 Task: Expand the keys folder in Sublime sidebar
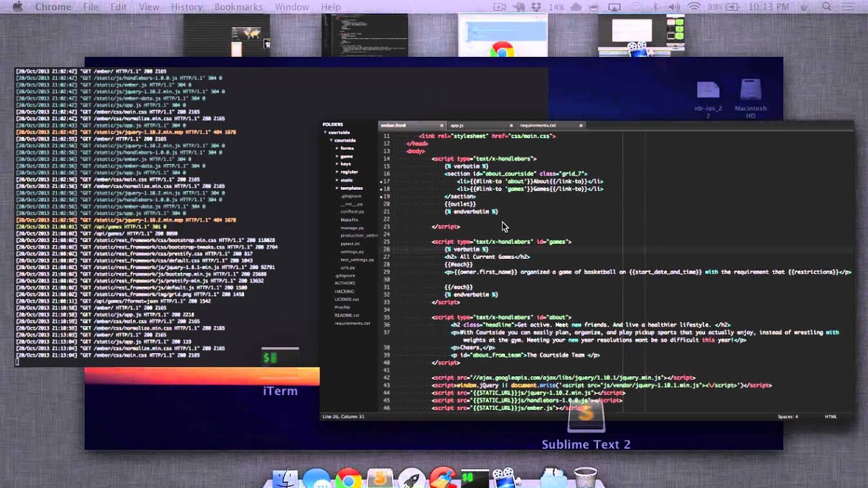[x=337, y=164]
